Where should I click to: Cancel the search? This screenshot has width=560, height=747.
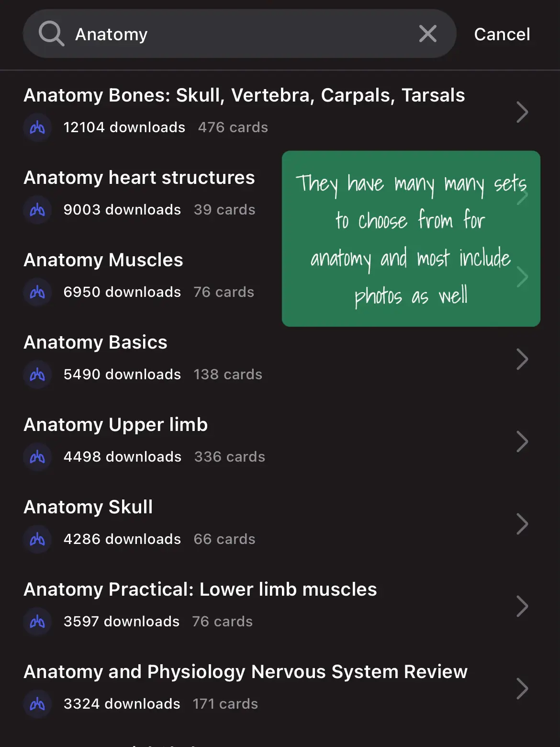(x=502, y=34)
